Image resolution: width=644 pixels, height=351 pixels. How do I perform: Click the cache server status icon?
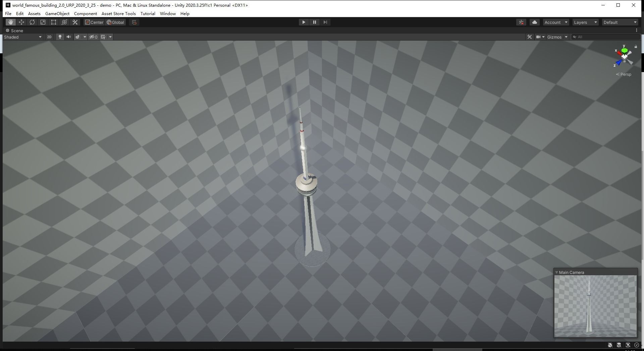tap(619, 345)
